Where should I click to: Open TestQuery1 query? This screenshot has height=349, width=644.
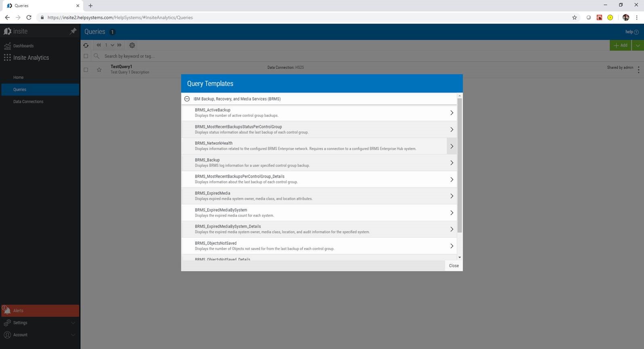[x=121, y=67]
